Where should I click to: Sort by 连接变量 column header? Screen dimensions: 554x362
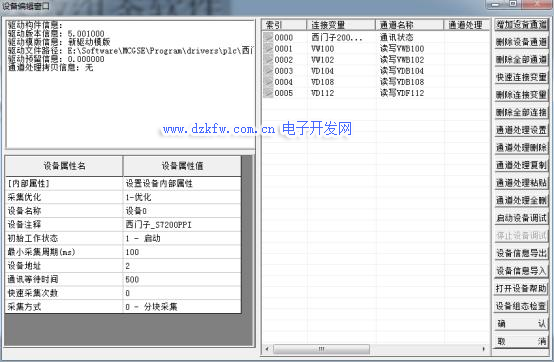(341, 25)
